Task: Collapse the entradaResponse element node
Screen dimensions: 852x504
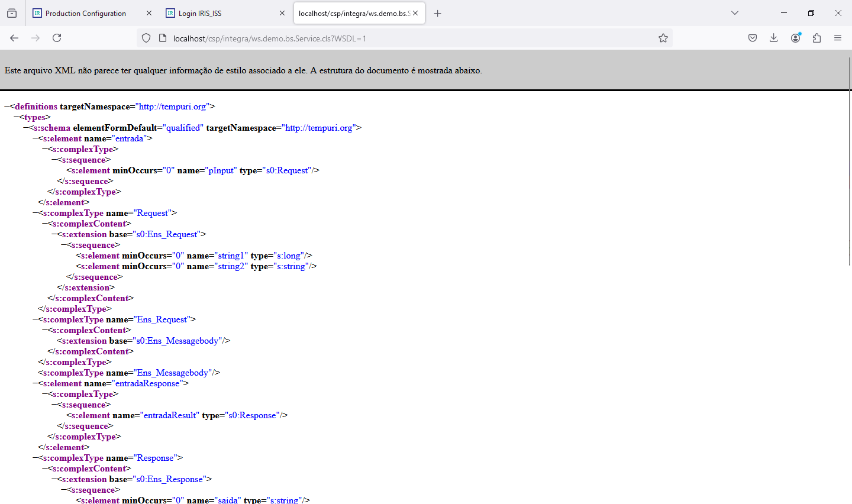Action: [x=35, y=383]
